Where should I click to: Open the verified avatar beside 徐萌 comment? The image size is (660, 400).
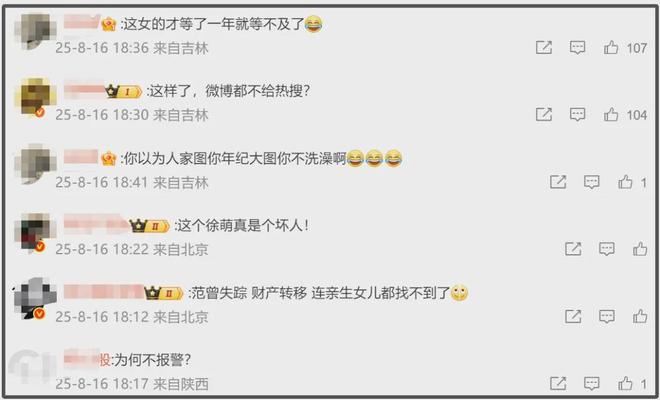[35, 232]
